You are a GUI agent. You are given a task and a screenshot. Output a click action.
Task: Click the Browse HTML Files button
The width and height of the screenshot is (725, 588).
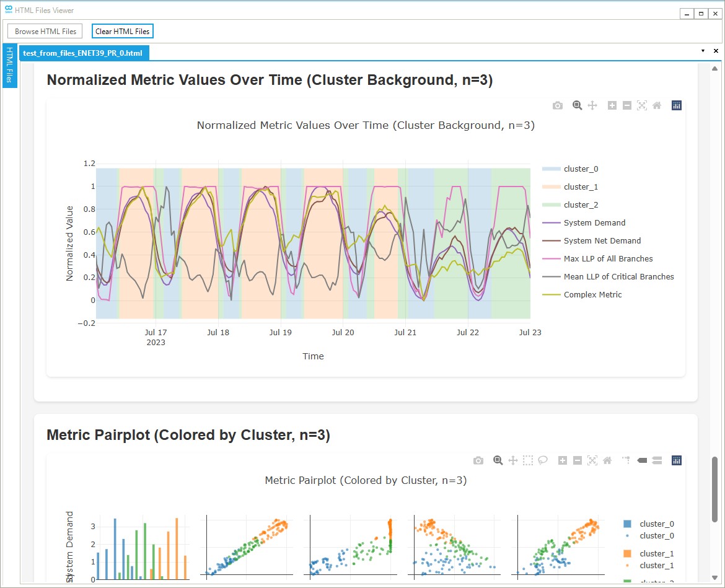click(x=45, y=31)
